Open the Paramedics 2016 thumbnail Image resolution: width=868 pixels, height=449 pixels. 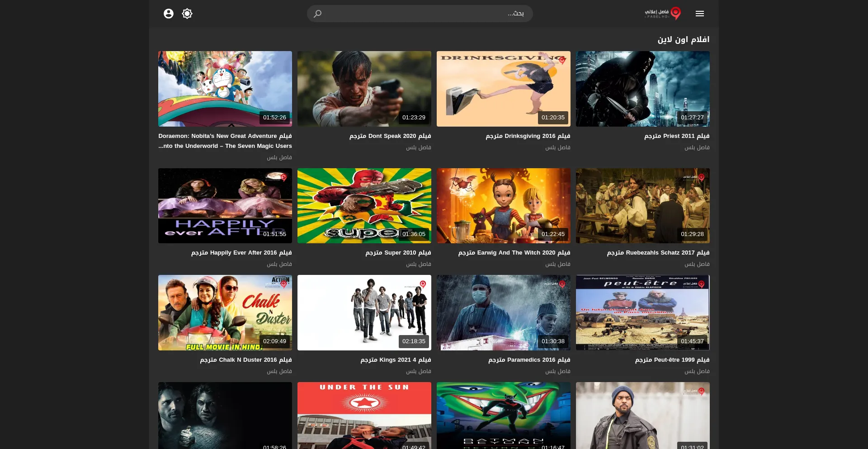point(504,312)
